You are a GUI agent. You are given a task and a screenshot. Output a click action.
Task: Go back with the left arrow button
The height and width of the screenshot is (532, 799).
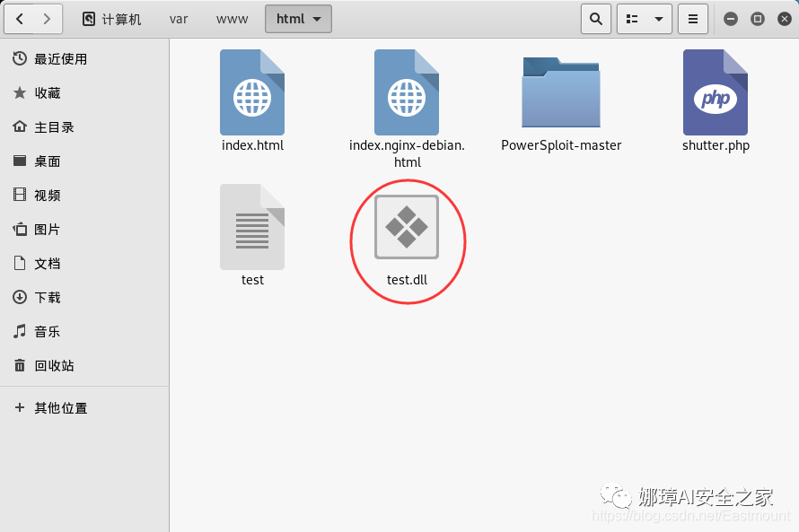[x=20, y=20]
